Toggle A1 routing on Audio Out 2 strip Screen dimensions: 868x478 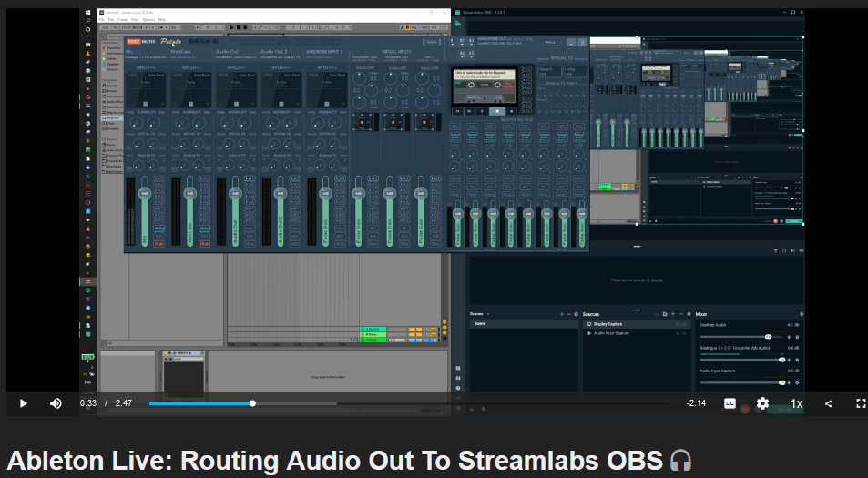(x=295, y=178)
